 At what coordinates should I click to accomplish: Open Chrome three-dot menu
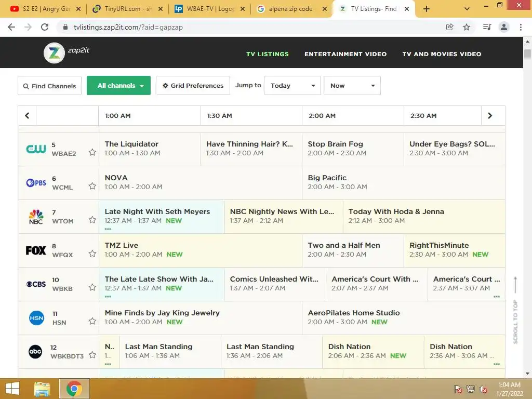pos(521,27)
